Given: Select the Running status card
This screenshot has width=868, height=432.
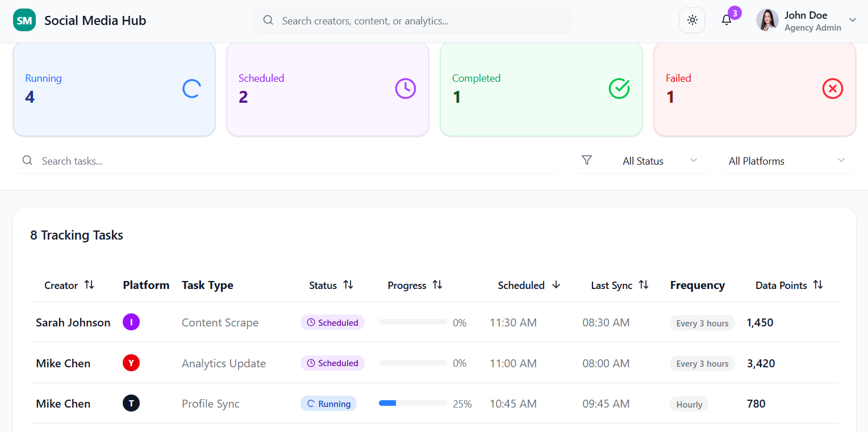Looking at the screenshot, I should 114,89.
